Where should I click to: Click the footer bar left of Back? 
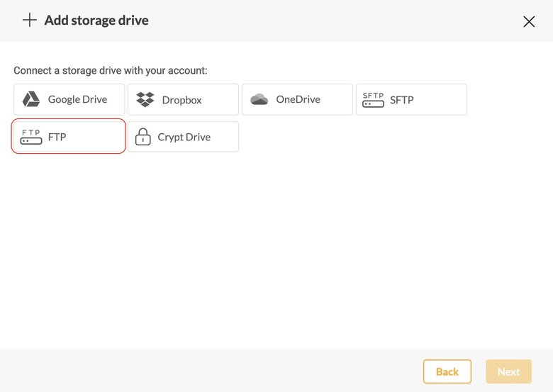(x=213, y=371)
